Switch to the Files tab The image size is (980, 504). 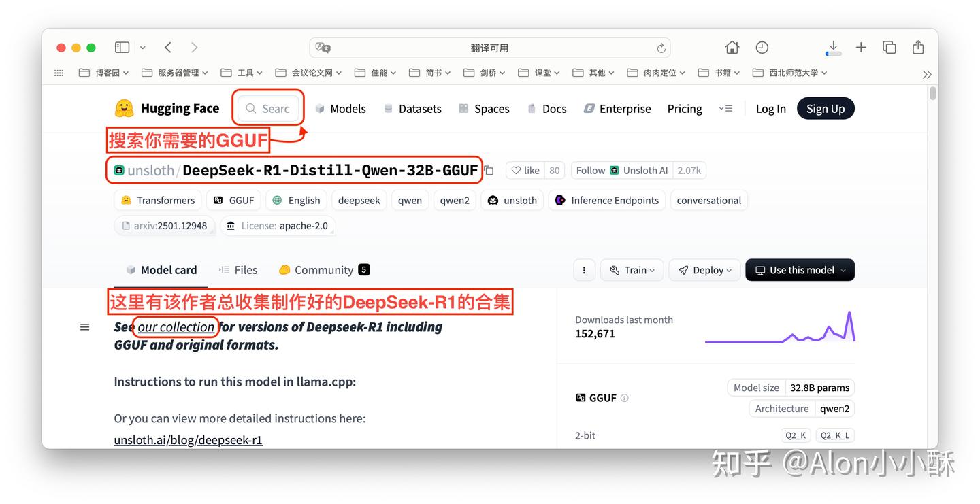pos(238,270)
